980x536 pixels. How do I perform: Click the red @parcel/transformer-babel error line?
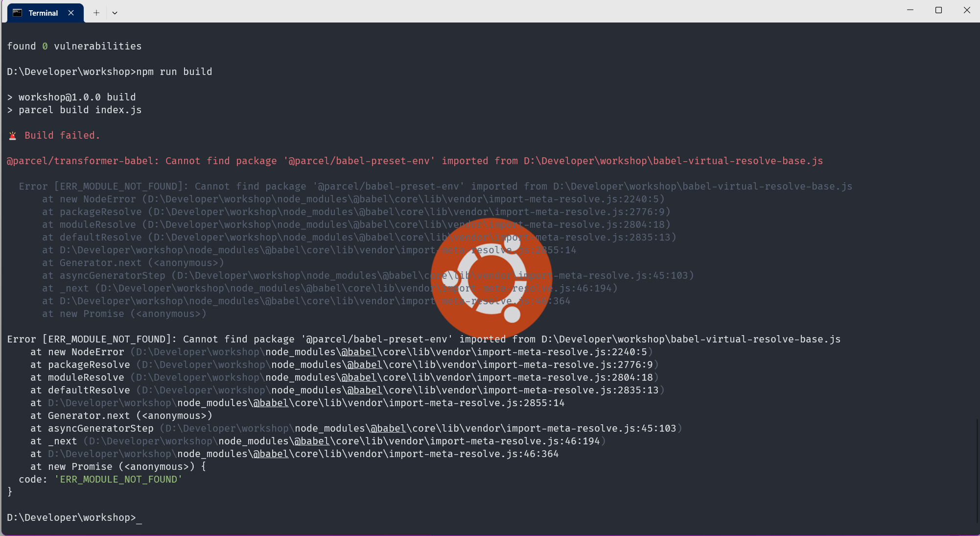[x=415, y=161]
